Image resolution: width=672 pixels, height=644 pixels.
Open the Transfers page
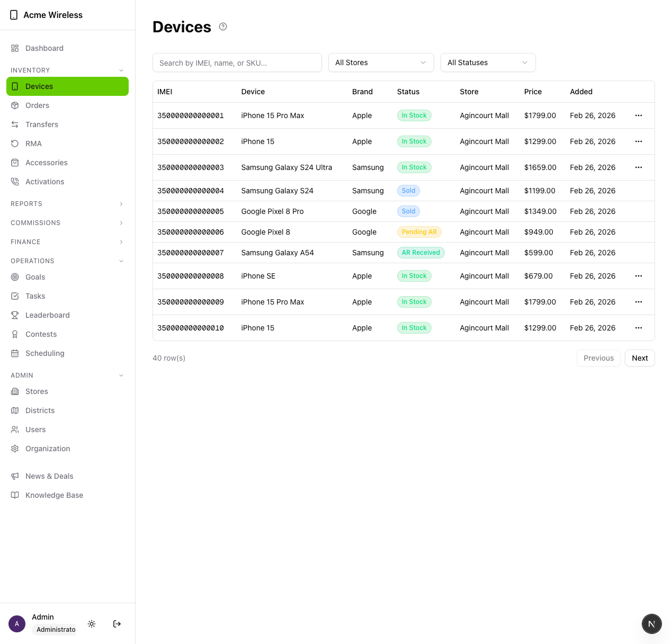tap(42, 124)
